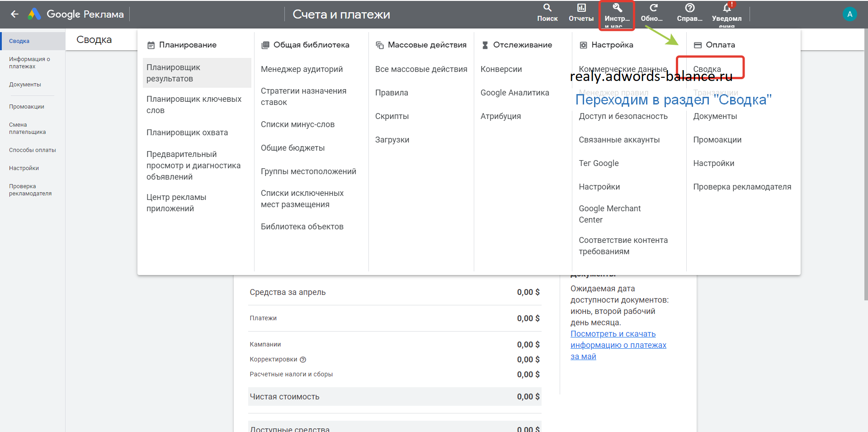The height and width of the screenshot is (432, 868).
Task: Open the payment info download link
Action: click(618, 345)
